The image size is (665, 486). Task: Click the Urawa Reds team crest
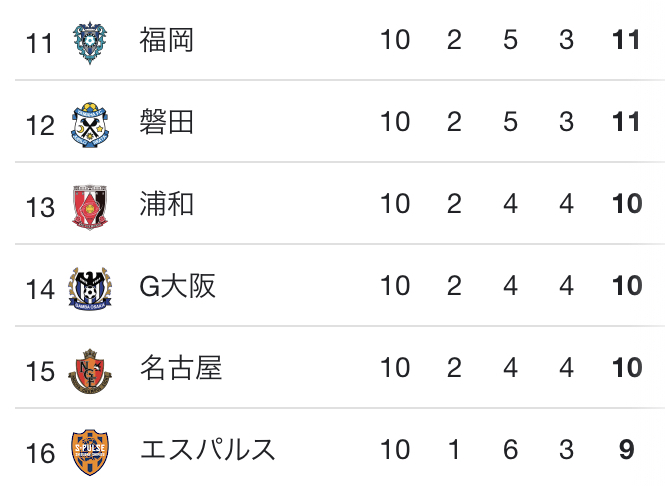pyautogui.click(x=90, y=207)
